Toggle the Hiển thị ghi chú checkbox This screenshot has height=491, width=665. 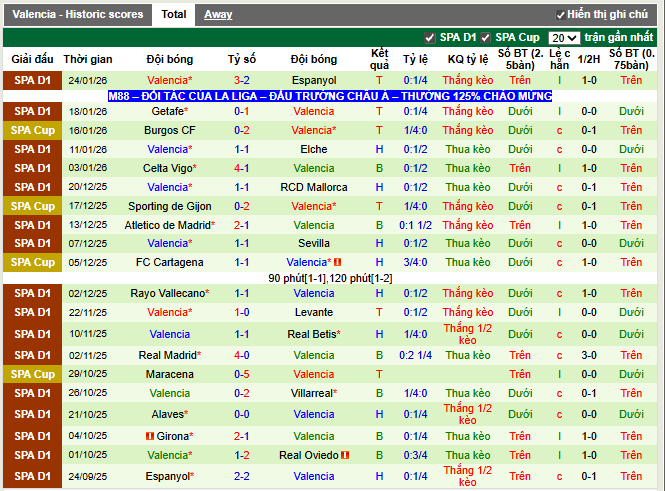coord(561,15)
